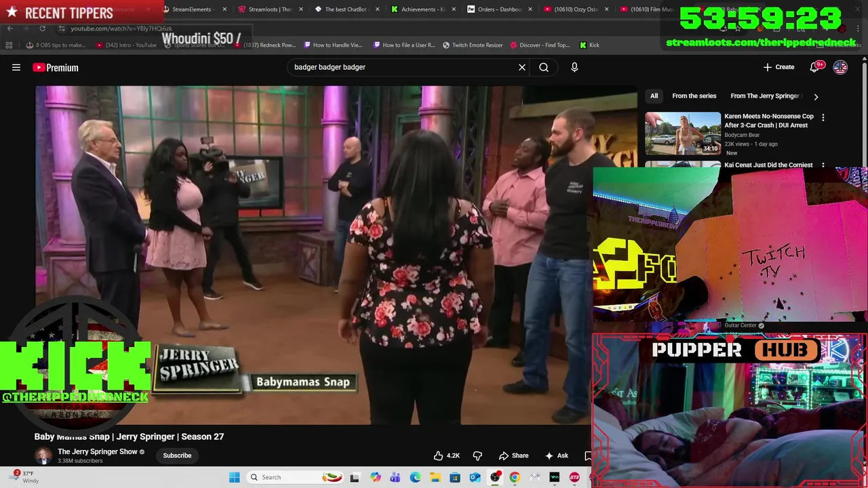Open File Explorer from the taskbar
Image resolution: width=868 pixels, height=488 pixels.
[435, 477]
